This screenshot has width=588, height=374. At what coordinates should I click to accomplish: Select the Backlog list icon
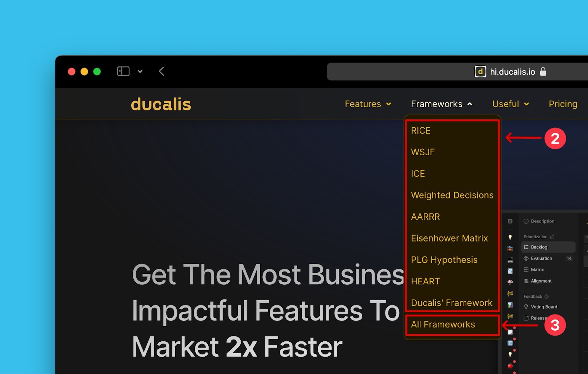point(526,247)
